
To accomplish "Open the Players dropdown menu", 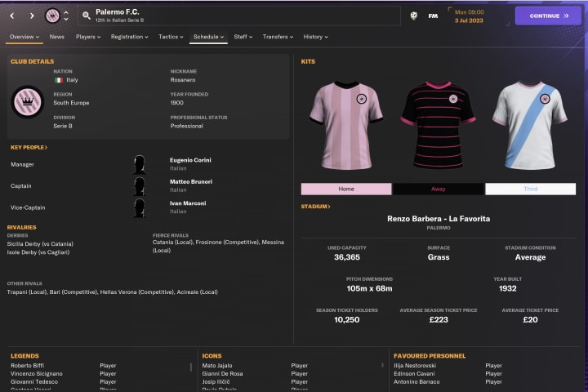I will [88, 37].
